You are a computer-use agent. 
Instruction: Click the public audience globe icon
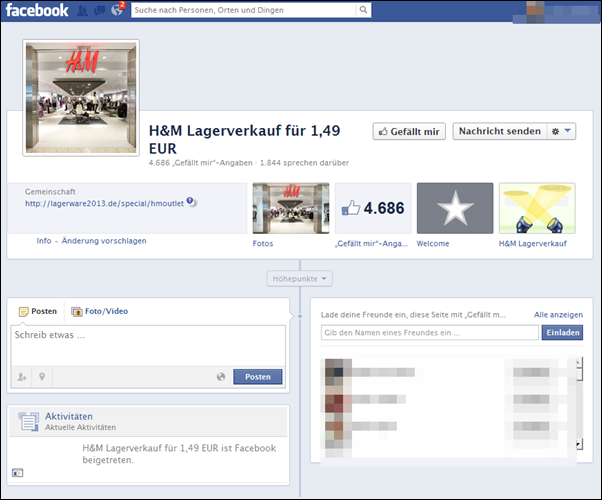click(220, 377)
